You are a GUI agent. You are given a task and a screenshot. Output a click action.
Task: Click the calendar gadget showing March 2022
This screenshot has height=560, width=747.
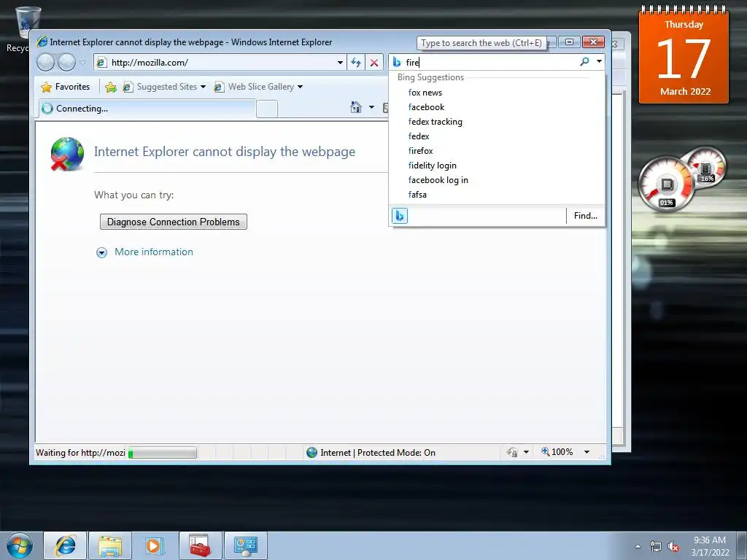click(684, 55)
